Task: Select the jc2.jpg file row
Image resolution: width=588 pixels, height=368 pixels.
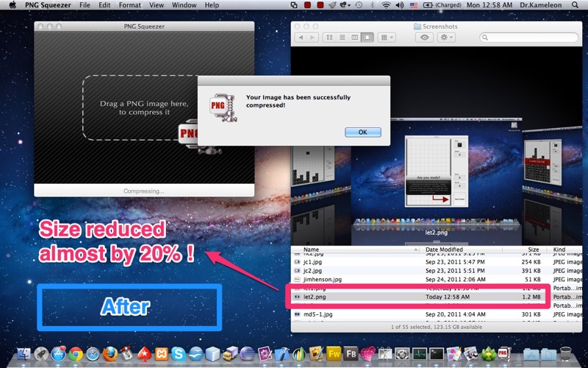Action: click(437, 270)
